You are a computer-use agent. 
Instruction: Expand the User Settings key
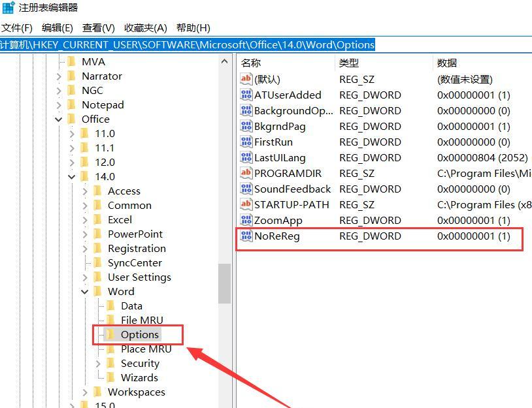click(85, 277)
